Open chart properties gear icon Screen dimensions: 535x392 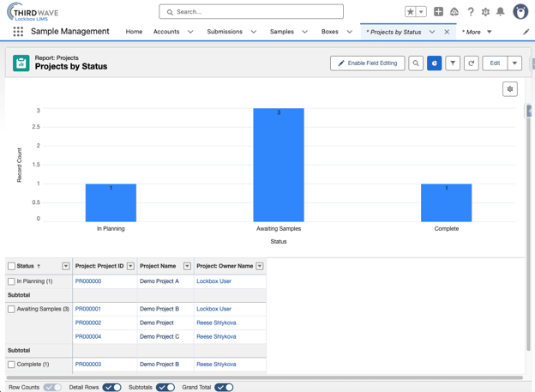510,89
